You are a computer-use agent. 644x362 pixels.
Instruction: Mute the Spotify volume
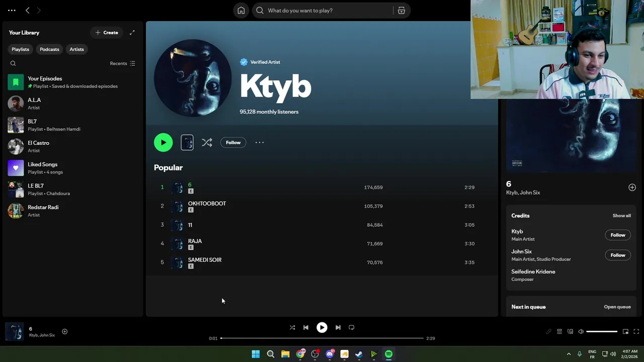pyautogui.click(x=581, y=332)
